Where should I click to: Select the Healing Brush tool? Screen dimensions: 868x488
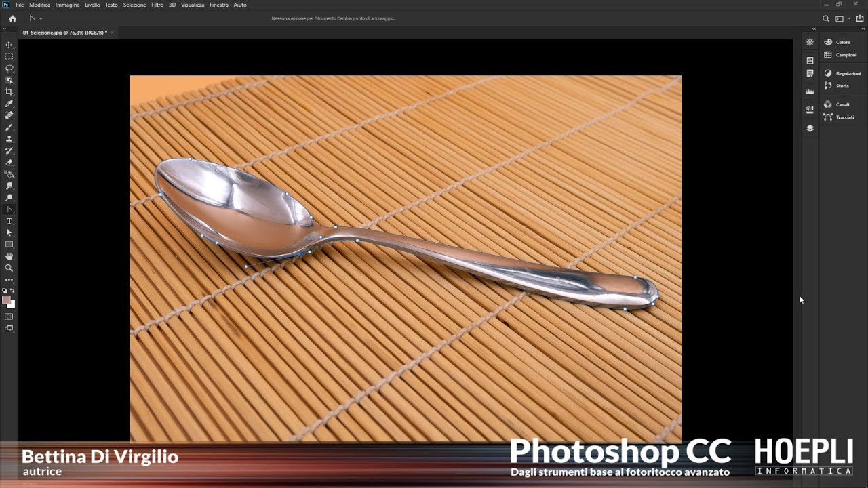(x=9, y=115)
